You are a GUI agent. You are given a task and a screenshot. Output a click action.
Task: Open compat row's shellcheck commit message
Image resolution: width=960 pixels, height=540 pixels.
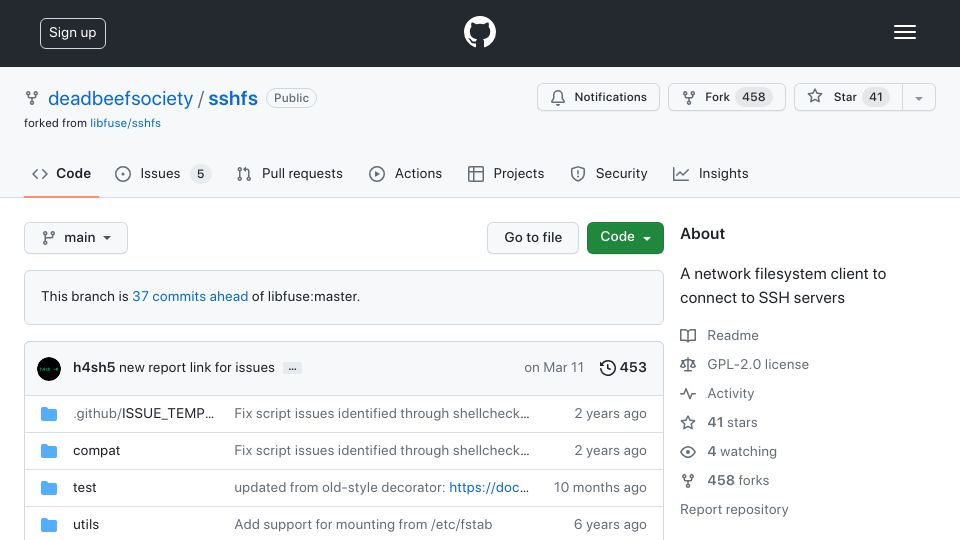381,451
